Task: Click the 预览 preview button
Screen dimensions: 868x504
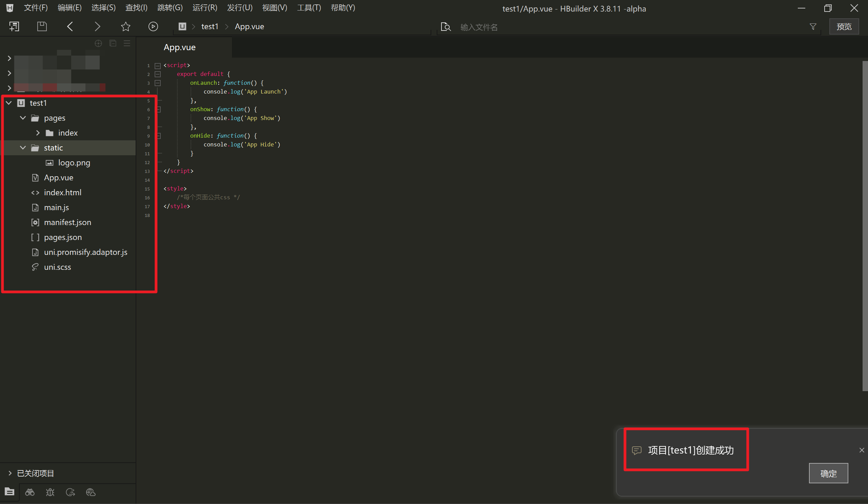Action: [x=844, y=26]
